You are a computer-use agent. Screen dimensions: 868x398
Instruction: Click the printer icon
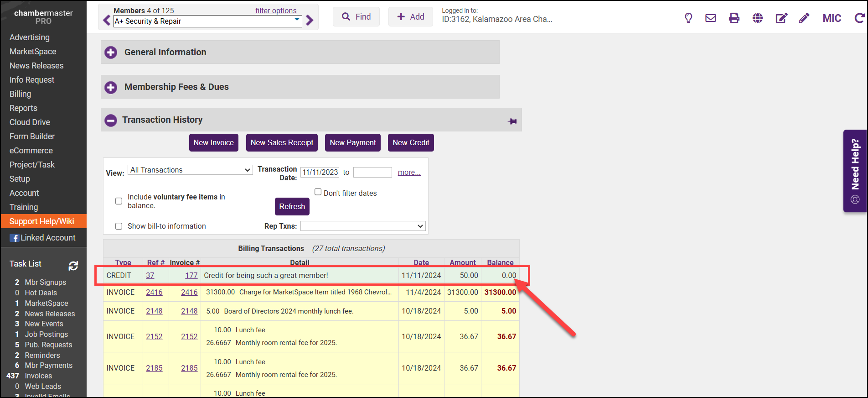pyautogui.click(x=734, y=18)
